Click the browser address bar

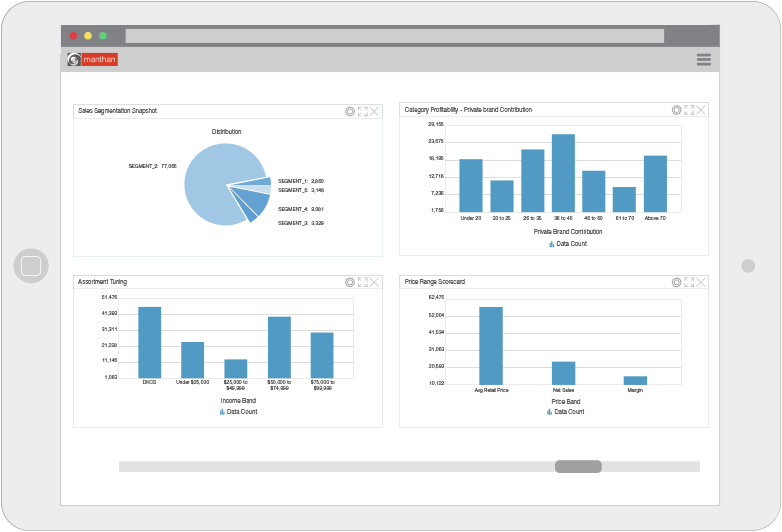394,36
